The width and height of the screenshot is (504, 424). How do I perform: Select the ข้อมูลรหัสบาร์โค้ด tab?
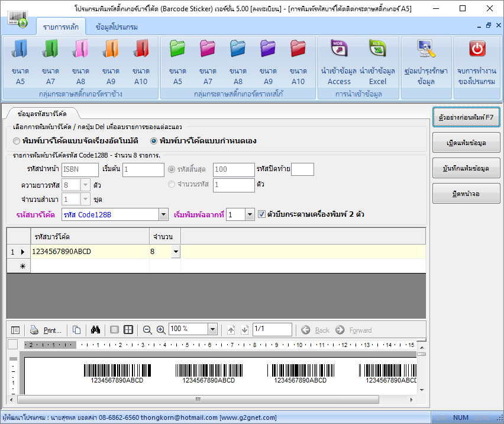tap(42, 114)
